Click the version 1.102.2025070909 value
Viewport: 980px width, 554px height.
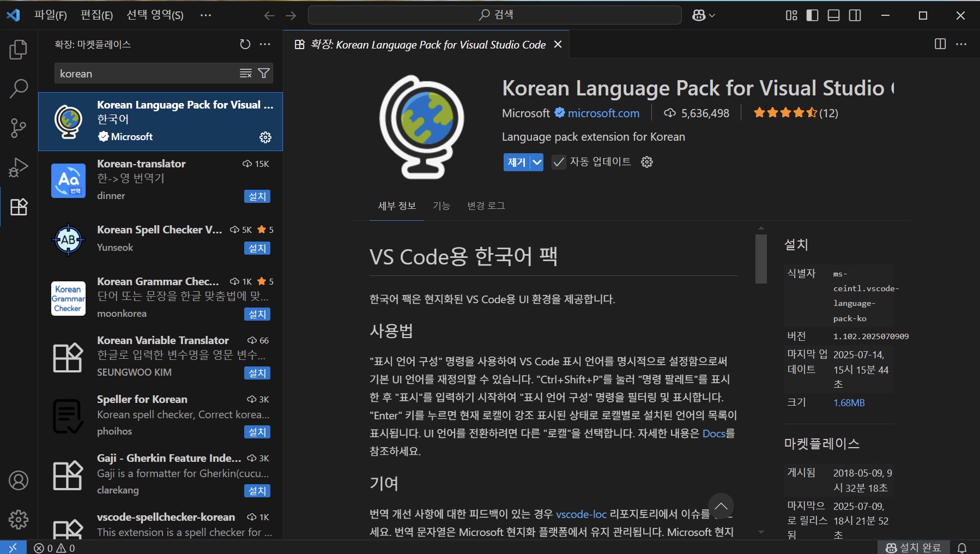tap(870, 336)
